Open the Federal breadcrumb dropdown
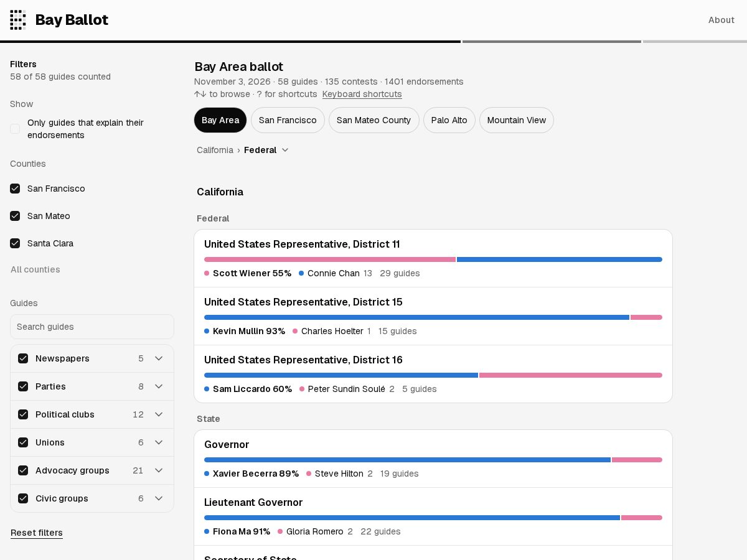 tap(266, 150)
